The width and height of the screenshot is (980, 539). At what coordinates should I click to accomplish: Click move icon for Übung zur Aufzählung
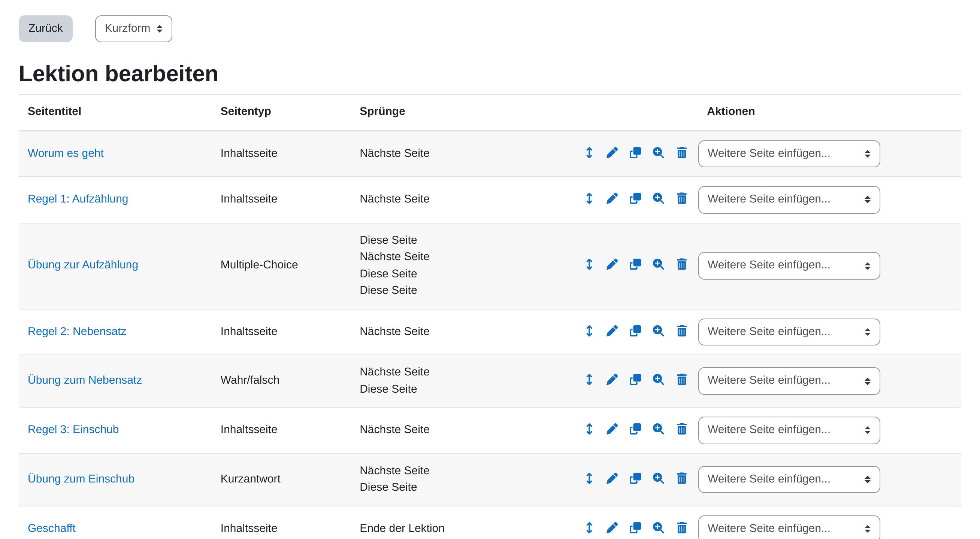point(589,264)
